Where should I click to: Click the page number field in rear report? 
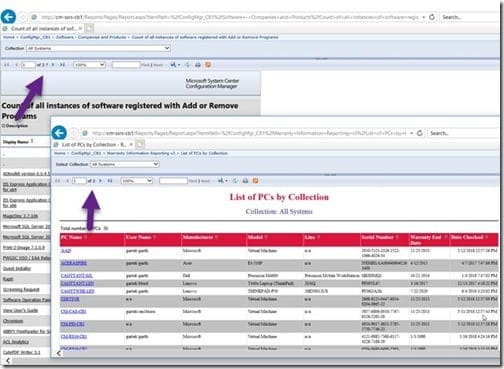click(28, 65)
